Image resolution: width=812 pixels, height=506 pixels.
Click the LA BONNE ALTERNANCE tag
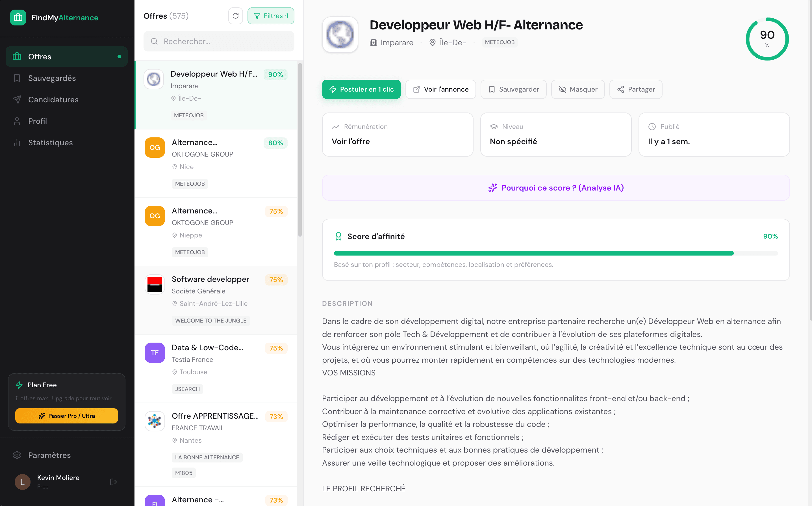coord(207,457)
